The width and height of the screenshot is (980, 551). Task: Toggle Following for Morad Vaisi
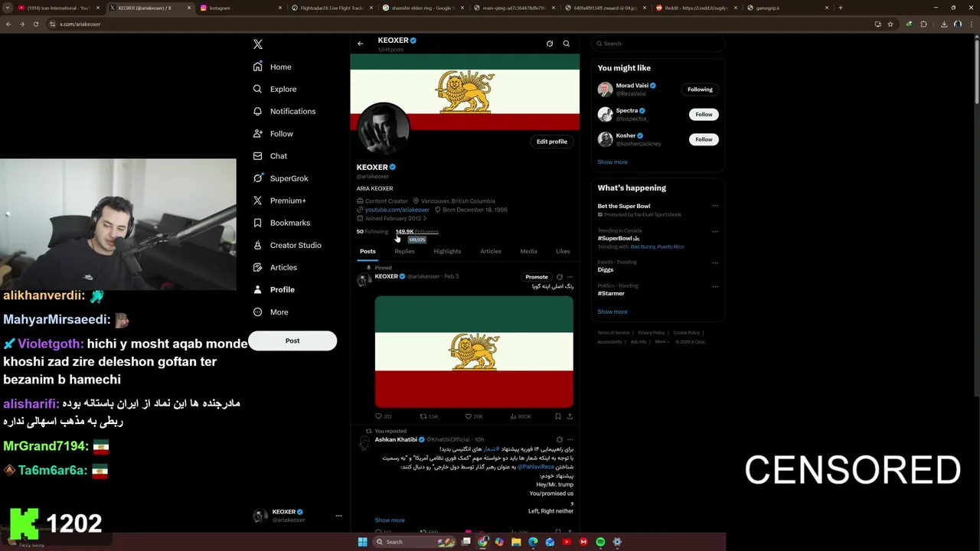click(x=700, y=90)
